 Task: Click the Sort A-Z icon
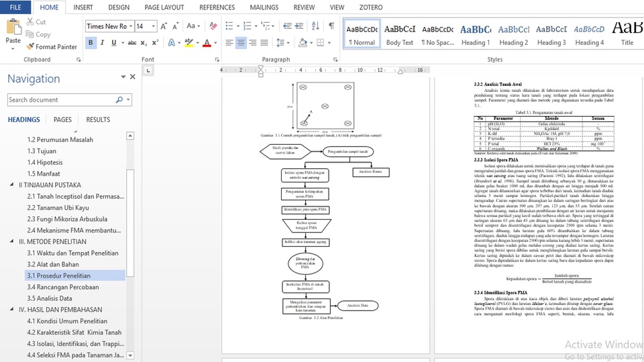[x=315, y=26]
